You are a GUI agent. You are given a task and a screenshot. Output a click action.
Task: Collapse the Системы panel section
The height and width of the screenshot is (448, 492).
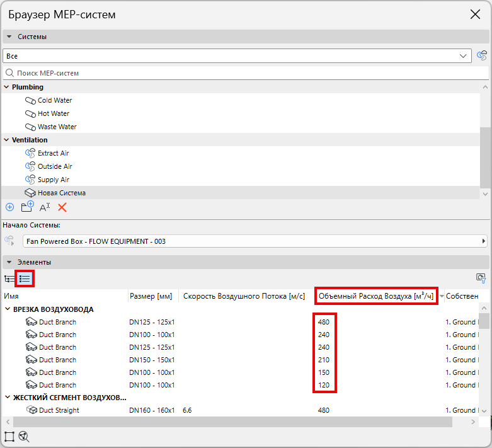pyautogui.click(x=9, y=37)
